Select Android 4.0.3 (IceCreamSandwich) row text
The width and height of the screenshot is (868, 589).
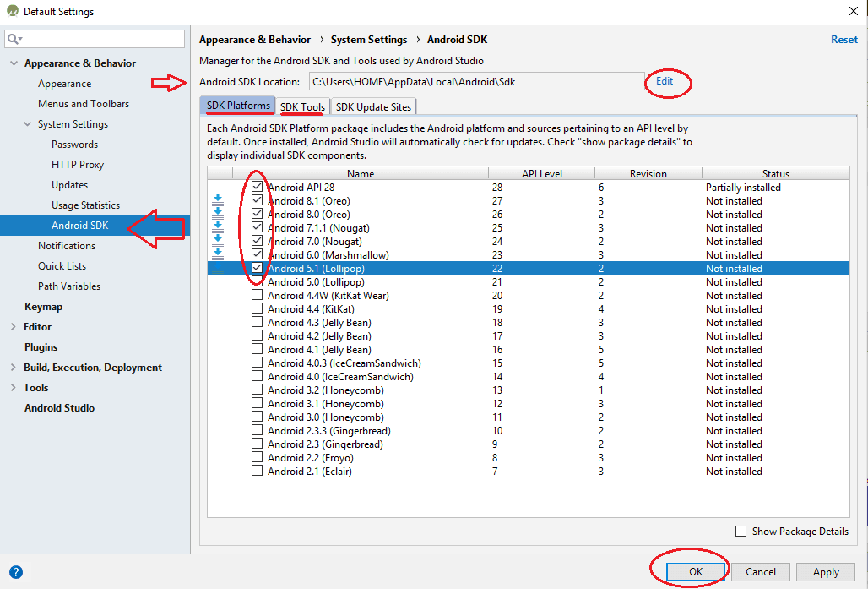pos(344,363)
